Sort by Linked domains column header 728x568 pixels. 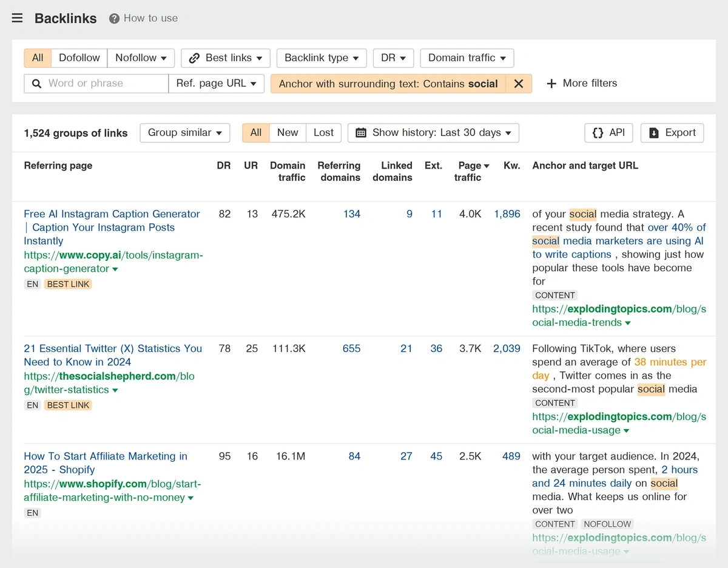pos(393,172)
